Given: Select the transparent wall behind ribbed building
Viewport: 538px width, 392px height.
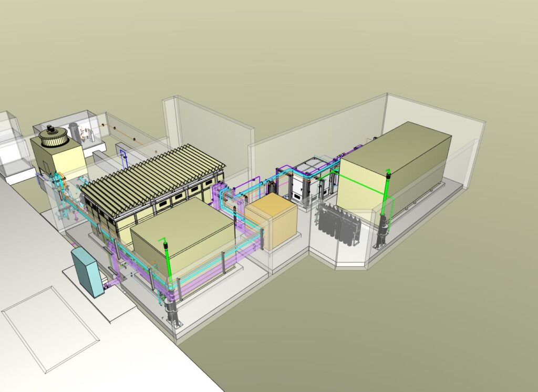Looking at the screenshot, I should (210, 131).
